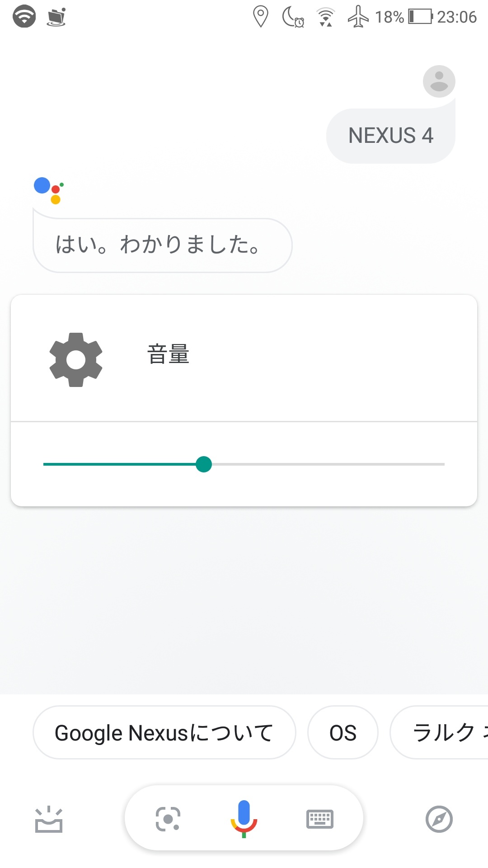488x868 pixels.
Task: Tap the microphone to speak
Action: coord(244,818)
